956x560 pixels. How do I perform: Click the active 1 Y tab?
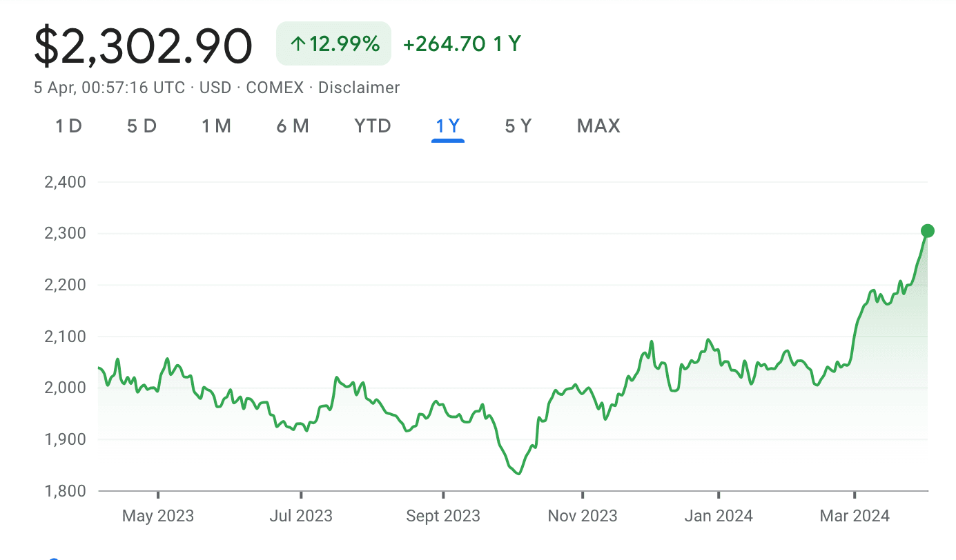pyautogui.click(x=448, y=126)
